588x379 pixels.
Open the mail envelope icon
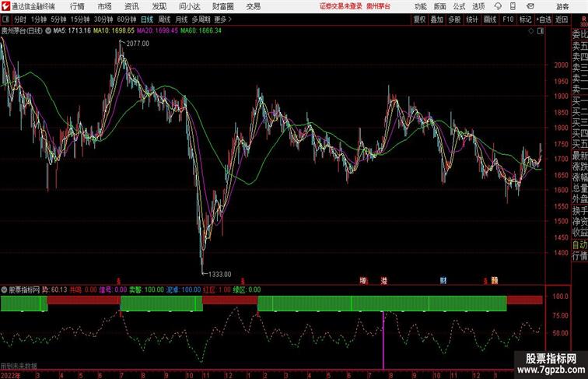click(x=530, y=6)
